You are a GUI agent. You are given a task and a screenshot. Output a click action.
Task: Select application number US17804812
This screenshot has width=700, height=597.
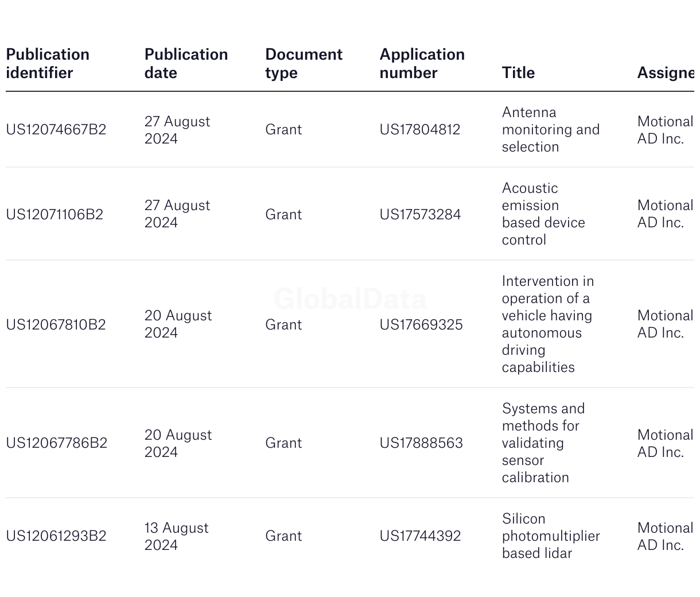point(420,130)
